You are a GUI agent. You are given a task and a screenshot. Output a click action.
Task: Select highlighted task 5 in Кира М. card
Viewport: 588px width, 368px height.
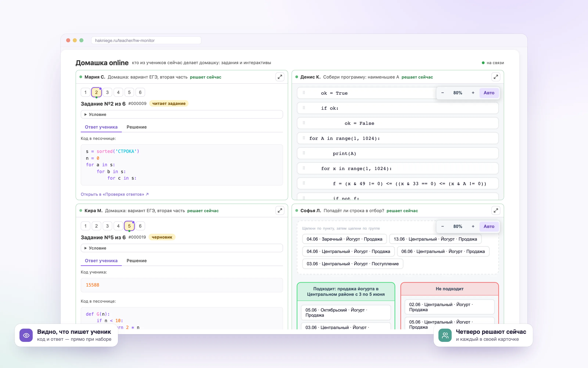(x=129, y=226)
